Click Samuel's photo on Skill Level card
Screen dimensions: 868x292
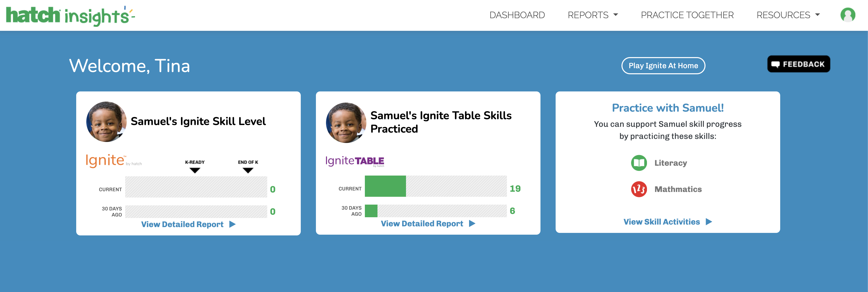coord(106,122)
